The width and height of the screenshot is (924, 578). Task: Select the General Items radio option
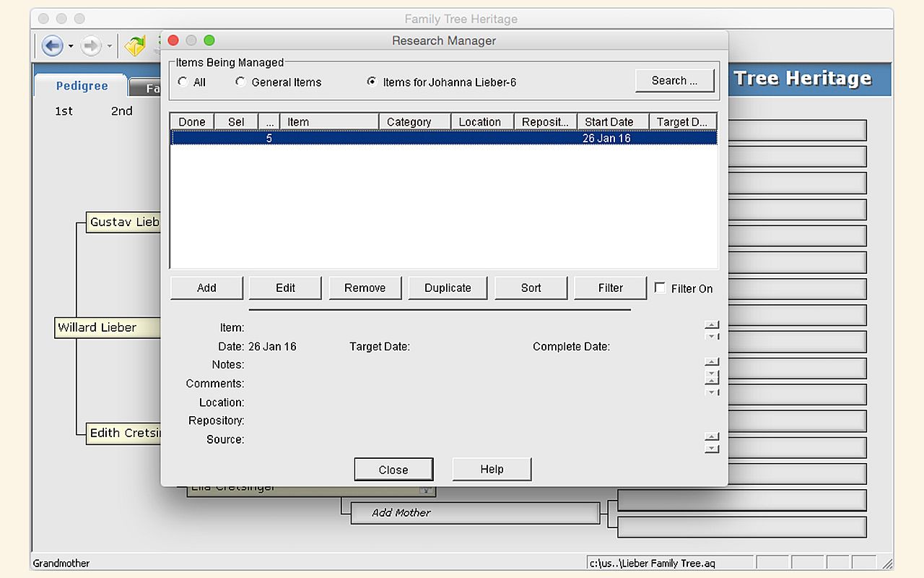[240, 82]
